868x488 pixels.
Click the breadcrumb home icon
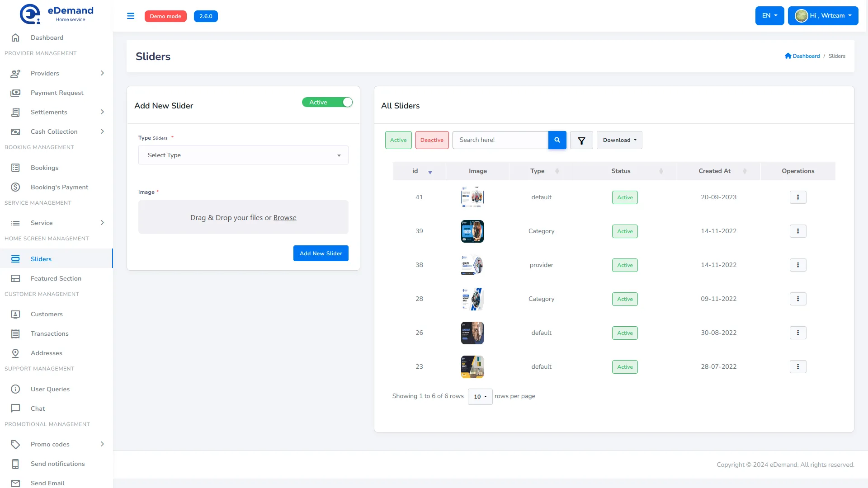point(788,56)
